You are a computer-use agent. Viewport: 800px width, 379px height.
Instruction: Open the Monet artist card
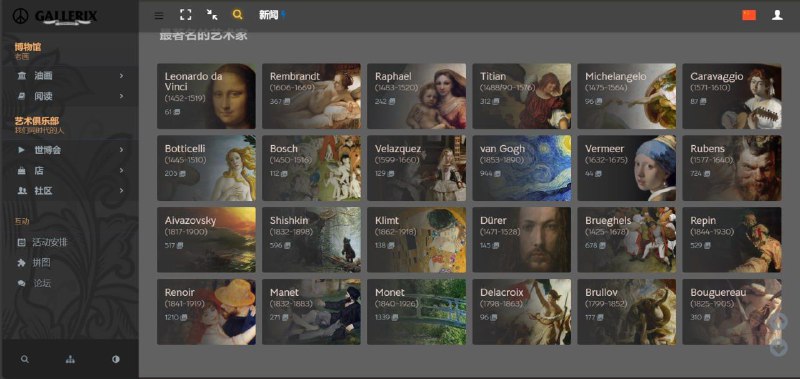pos(416,312)
